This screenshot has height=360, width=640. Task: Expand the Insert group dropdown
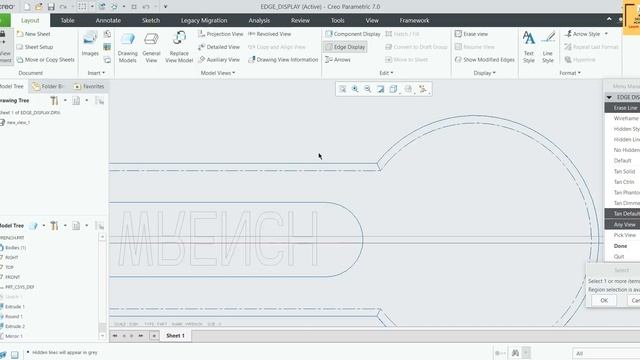click(96, 73)
